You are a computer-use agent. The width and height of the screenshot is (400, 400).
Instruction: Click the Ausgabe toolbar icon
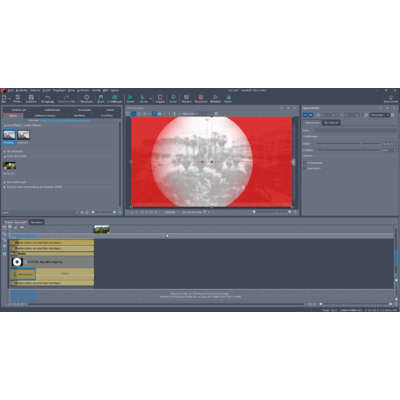[x=160, y=98]
